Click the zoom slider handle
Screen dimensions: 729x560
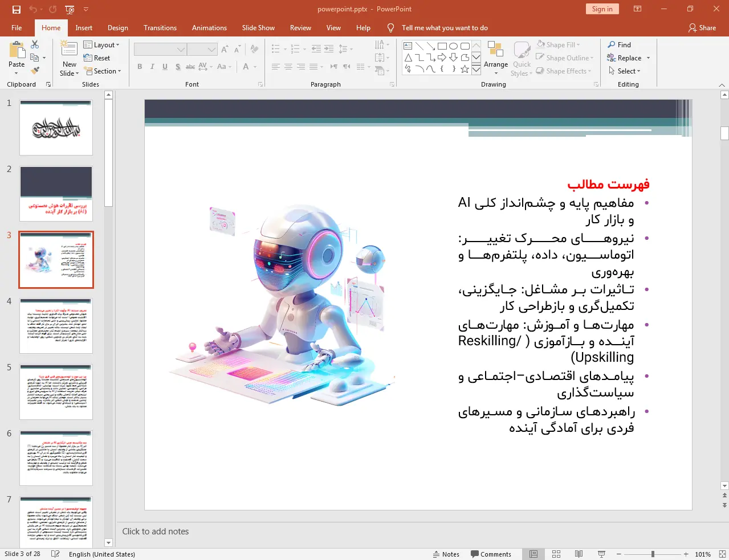click(653, 554)
